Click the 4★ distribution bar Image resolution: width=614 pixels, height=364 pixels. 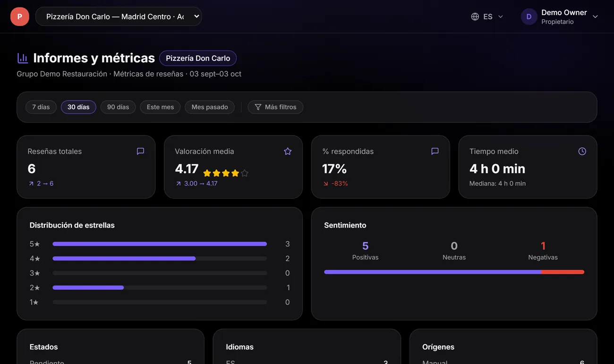pos(160,259)
